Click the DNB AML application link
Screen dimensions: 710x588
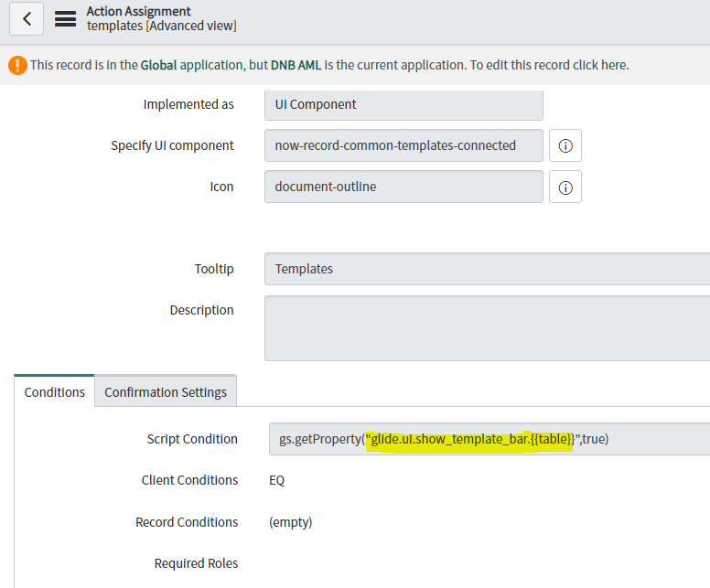tap(296, 65)
